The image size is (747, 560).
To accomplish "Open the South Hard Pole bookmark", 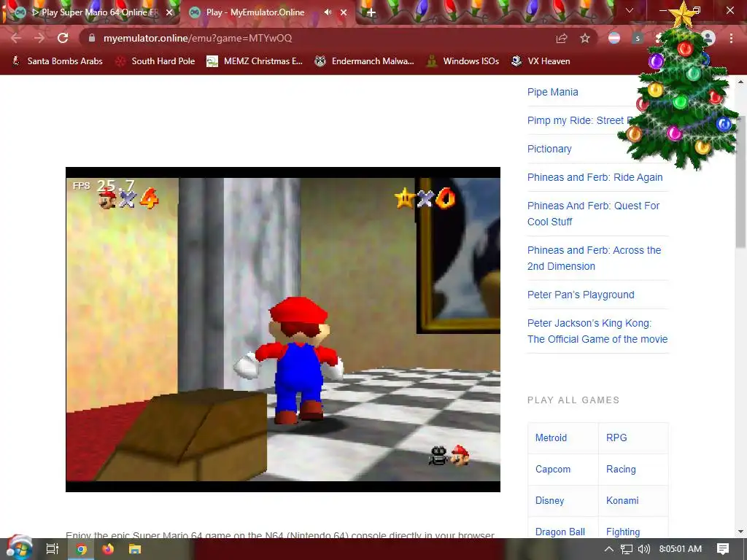I will pyautogui.click(x=156, y=61).
